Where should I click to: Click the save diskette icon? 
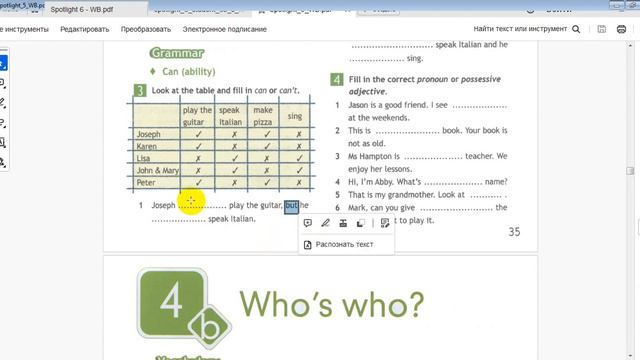coord(602,29)
